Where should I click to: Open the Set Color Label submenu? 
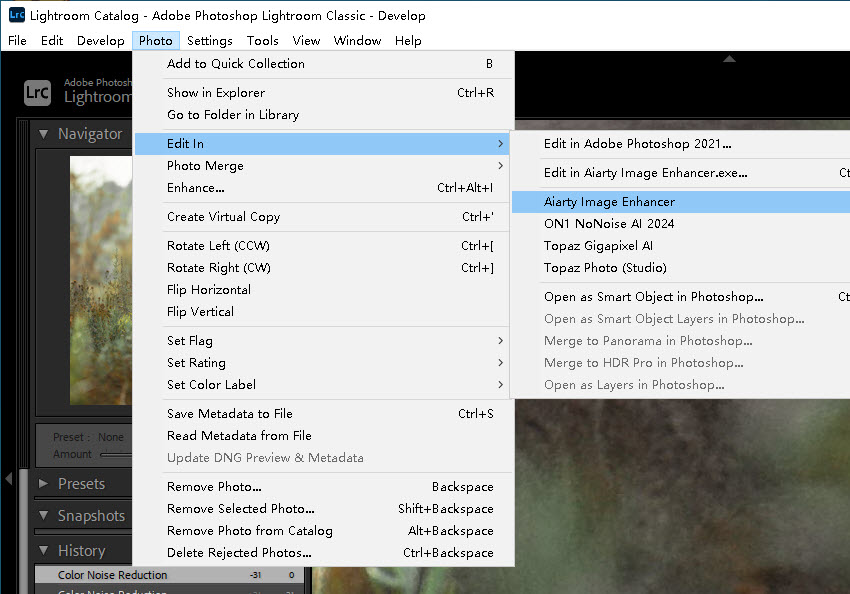click(x=322, y=385)
